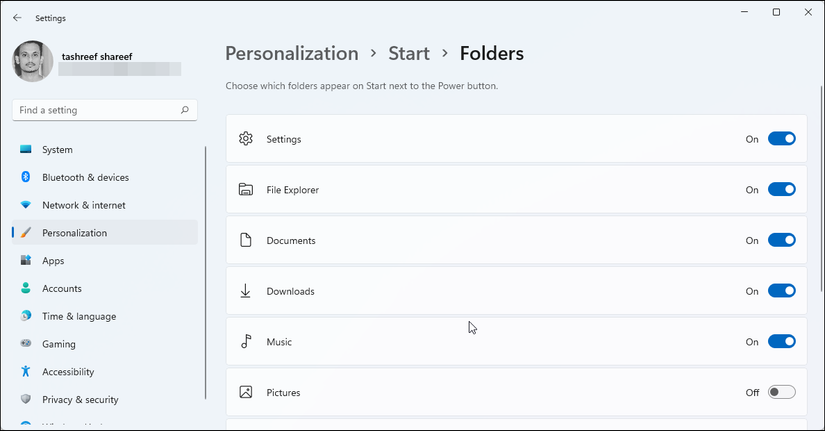Switch off the Documents toggle
Screen dimensions: 825x431
click(781, 240)
